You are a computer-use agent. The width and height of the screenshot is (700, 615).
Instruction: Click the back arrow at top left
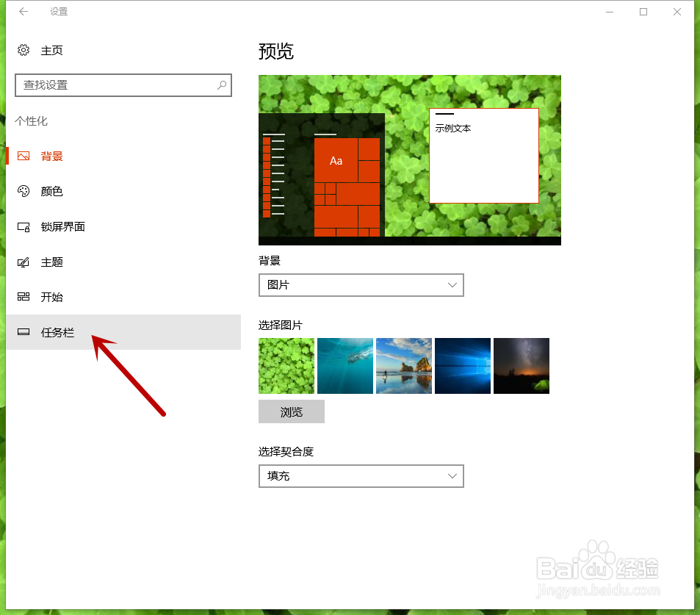click(x=22, y=12)
